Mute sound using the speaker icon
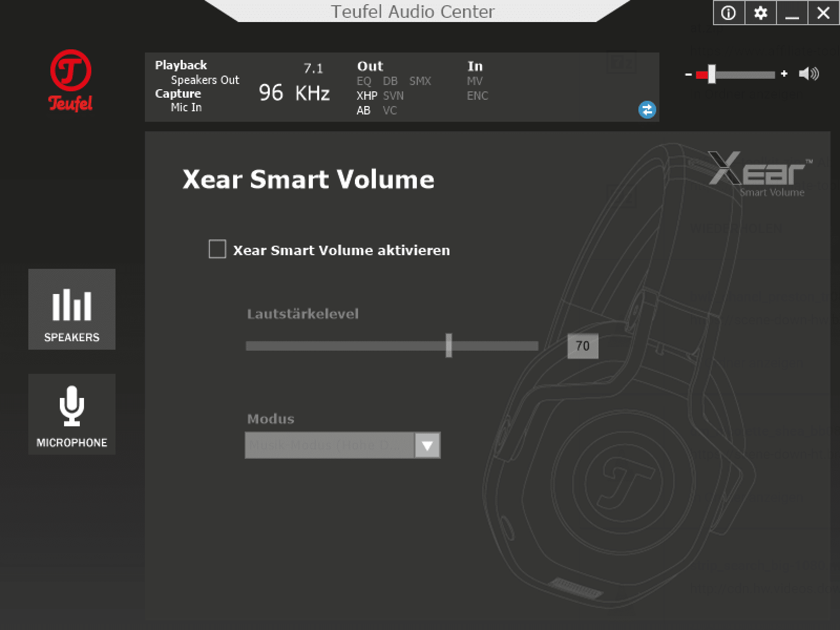This screenshot has height=630, width=840. pyautogui.click(x=808, y=74)
